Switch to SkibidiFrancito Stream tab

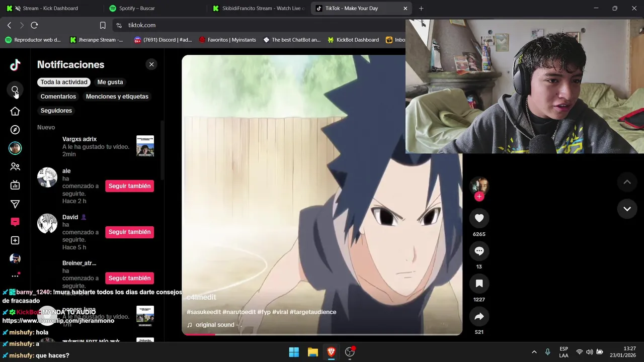259,9
